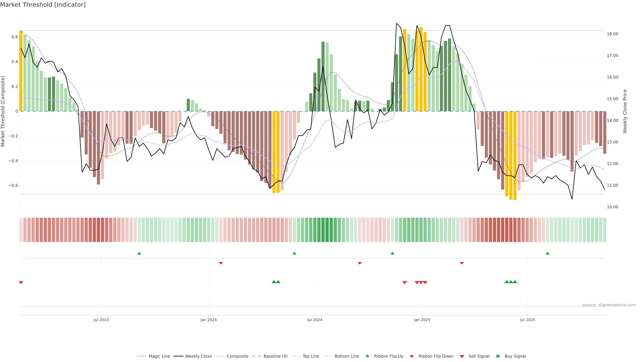This screenshot has width=644, height=362.
Task: Click the last green ribbon flip up marker
Action: pos(548,253)
